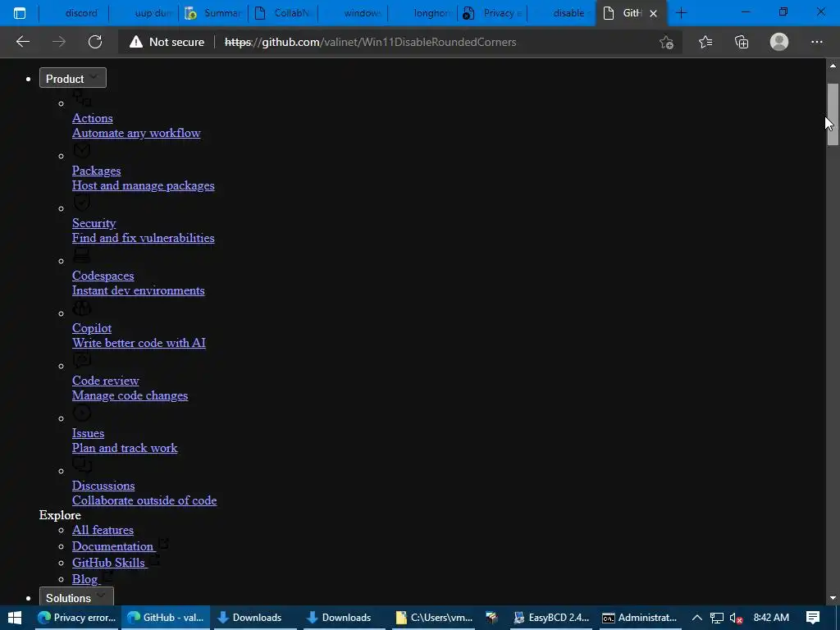Open the unlabeled taskbar app icon
The height and width of the screenshot is (630, 840).
(x=492, y=618)
